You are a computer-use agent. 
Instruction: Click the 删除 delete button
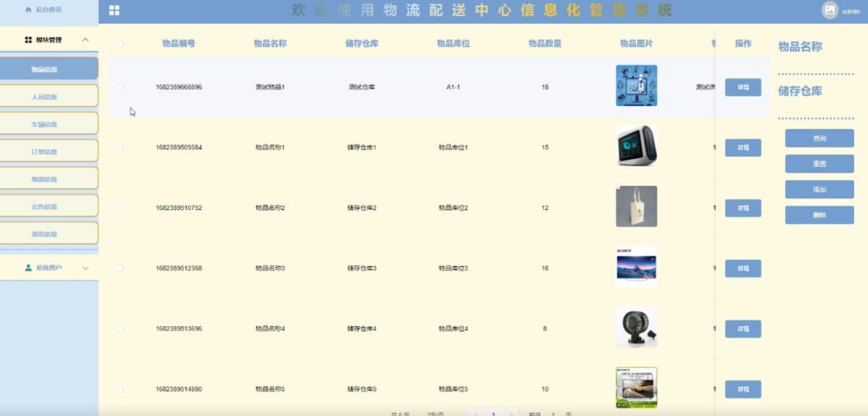tap(820, 215)
